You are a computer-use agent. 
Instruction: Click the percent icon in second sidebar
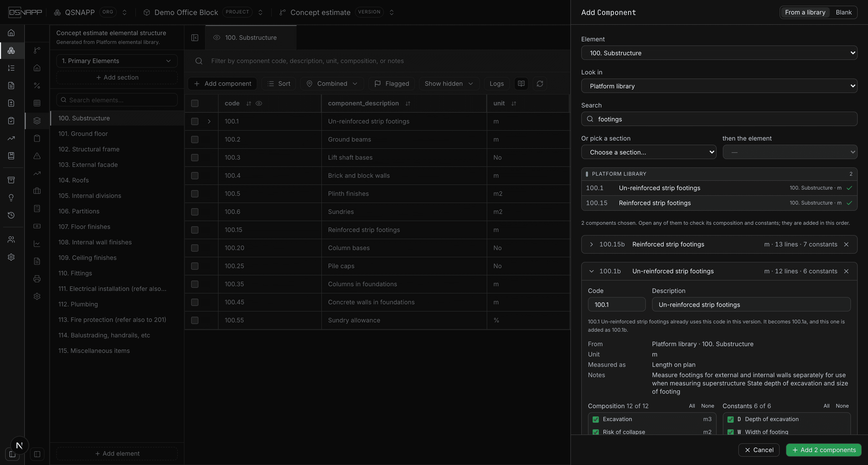click(x=37, y=86)
